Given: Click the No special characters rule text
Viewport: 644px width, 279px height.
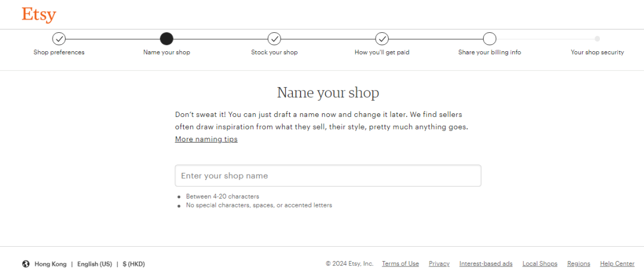Looking at the screenshot, I should [259, 205].
